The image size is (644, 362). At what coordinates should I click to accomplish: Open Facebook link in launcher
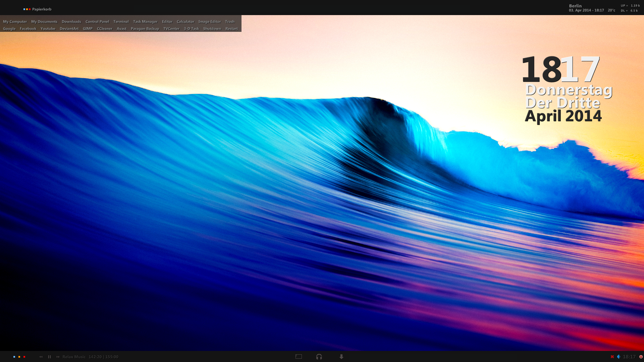[28, 28]
